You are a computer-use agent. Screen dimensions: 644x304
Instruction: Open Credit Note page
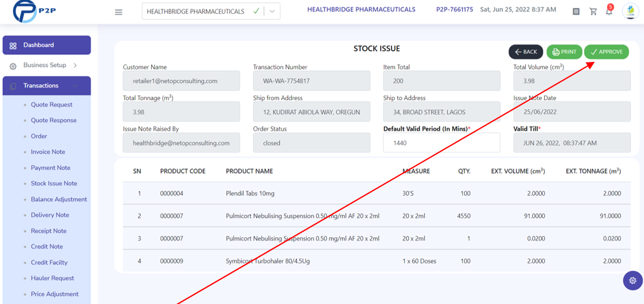[x=47, y=247]
